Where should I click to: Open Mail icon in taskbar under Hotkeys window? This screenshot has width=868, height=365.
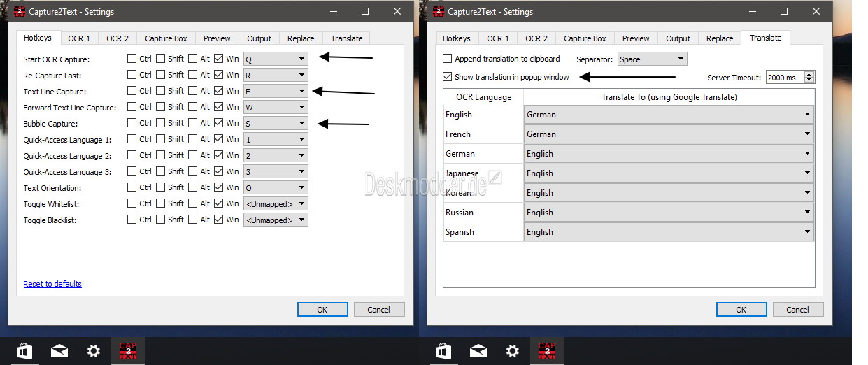[59, 351]
